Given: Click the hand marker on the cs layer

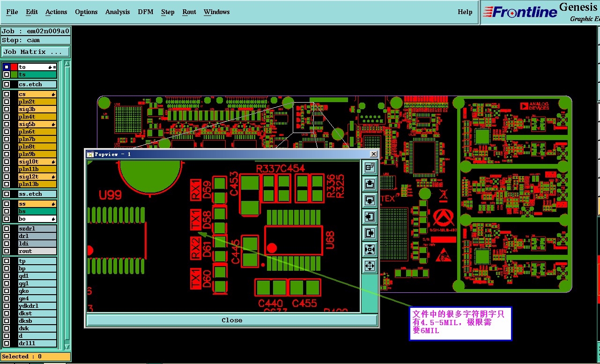Looking at the screenshot, I should click(x=53, y=95).
